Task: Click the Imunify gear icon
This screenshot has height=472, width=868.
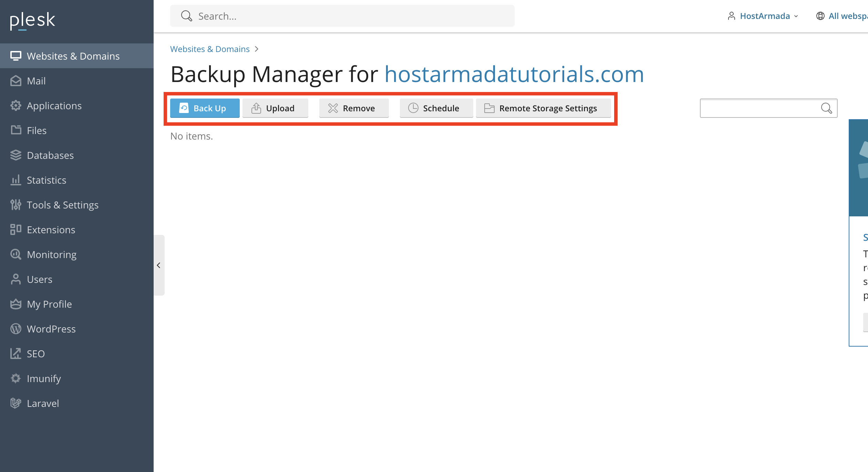Action: coord(16,378)
